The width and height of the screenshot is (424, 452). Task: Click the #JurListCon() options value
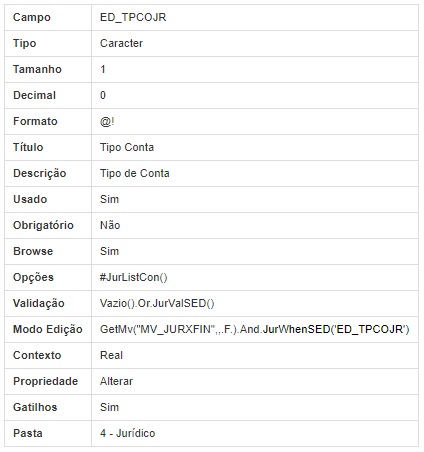(134, 277)
